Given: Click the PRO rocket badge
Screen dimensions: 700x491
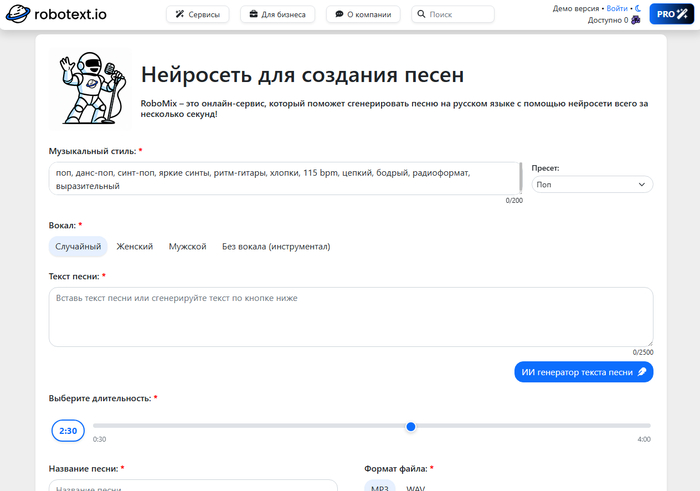Looking at the screenshot, I should 665,14.
